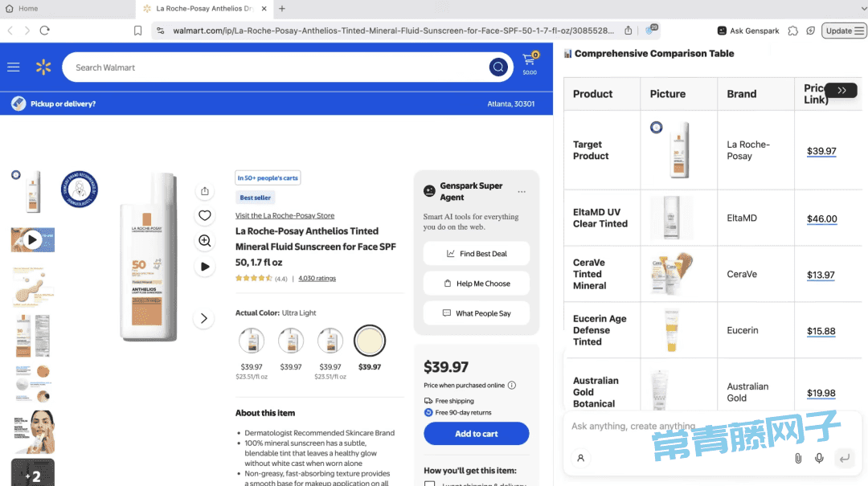This screenshot has width=868, height=486.
Task: Visit the La Roche-Posay Store
Action: [x=285, y=216]
